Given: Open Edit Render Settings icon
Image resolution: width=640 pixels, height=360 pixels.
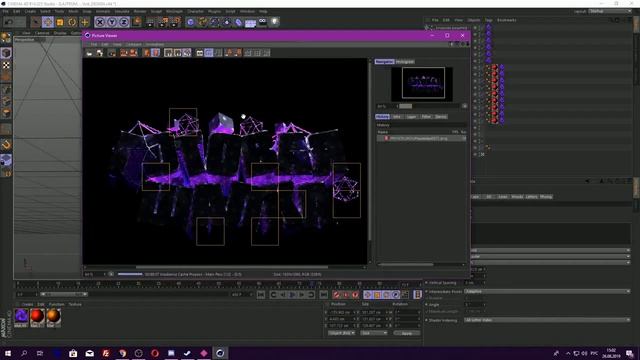Looking at the screenshot, I should tap(176, 22).
